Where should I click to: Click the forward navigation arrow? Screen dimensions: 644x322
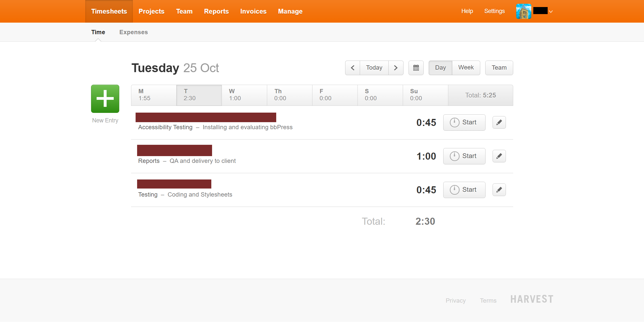[395, 67]
